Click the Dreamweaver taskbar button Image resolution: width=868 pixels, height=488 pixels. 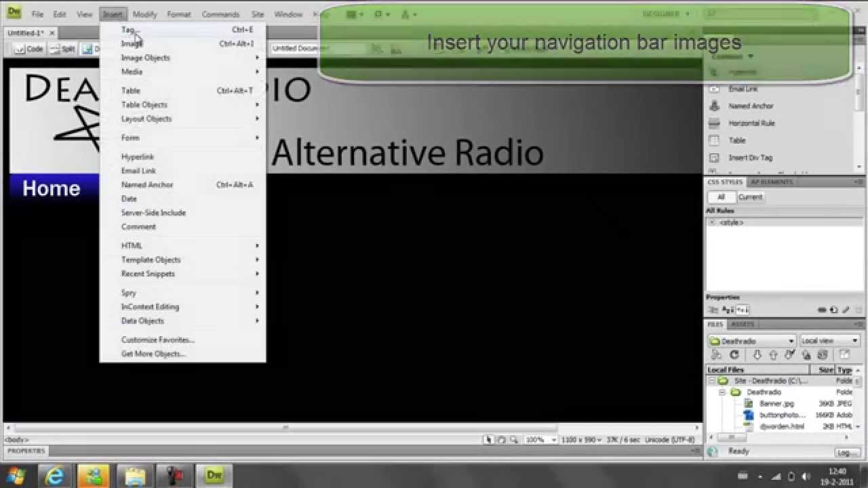(214, 475)
